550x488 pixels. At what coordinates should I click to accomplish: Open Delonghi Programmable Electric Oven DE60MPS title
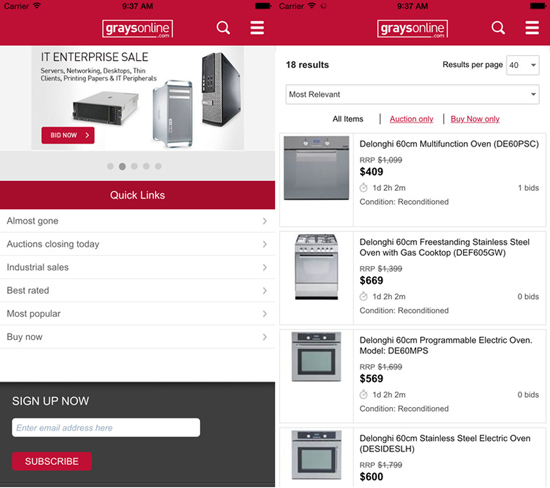446,345
